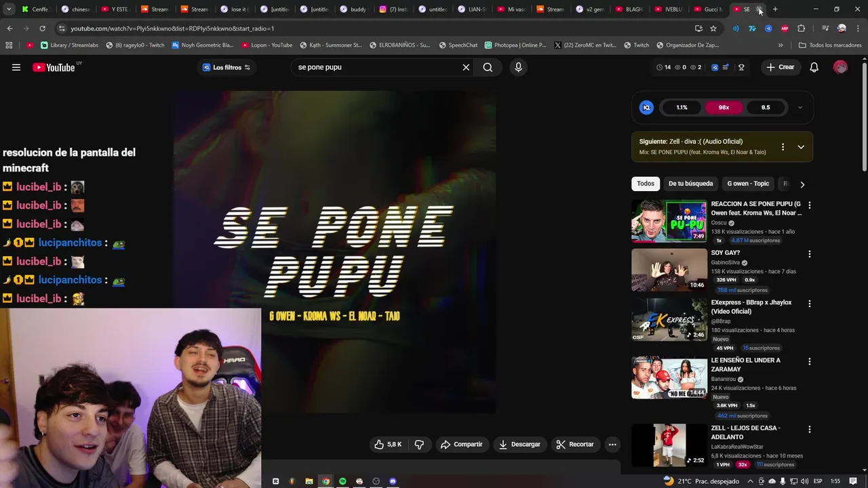Select the 'De tu búsqueda' chip
Image resolution: width=868 pixels, height=488 pixels.
pyautogui.click(x=690, y=184)
